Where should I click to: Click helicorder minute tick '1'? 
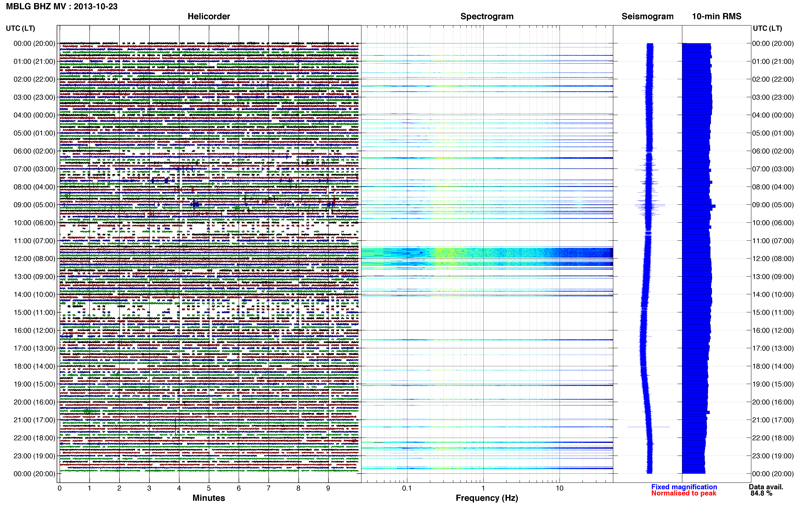[89, 488]
